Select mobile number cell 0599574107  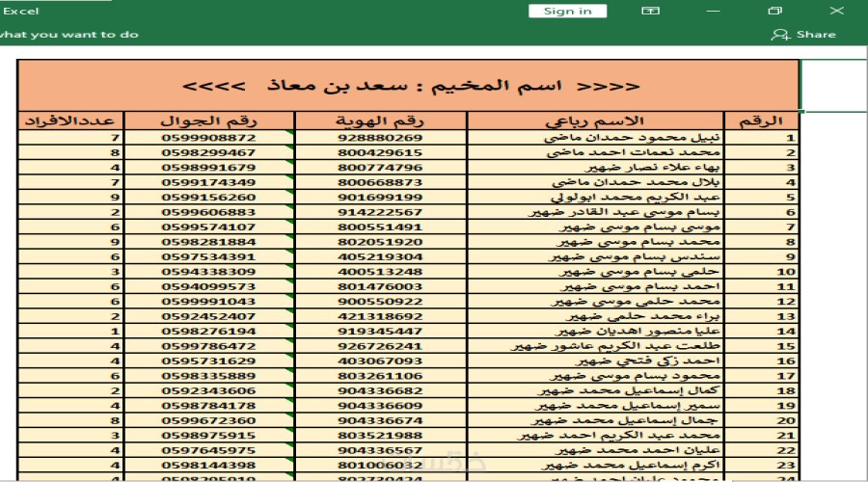pyautogui.click(x=209, y=227)
